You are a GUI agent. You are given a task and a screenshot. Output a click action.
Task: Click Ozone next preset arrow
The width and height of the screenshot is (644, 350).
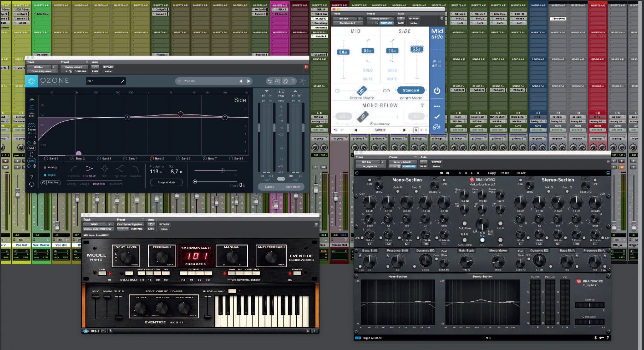click(249, 81)
